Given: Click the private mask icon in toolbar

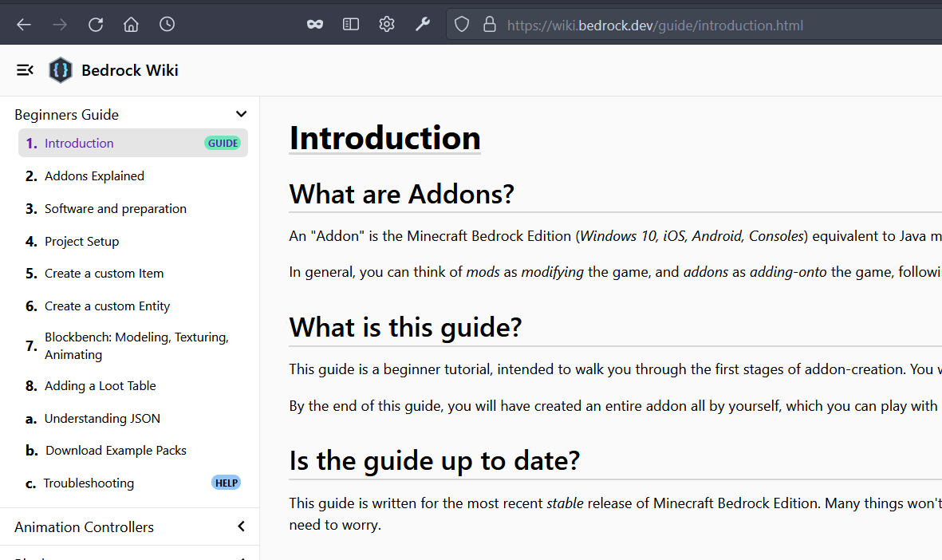Looking at the screenshot, I should (315, 25).
